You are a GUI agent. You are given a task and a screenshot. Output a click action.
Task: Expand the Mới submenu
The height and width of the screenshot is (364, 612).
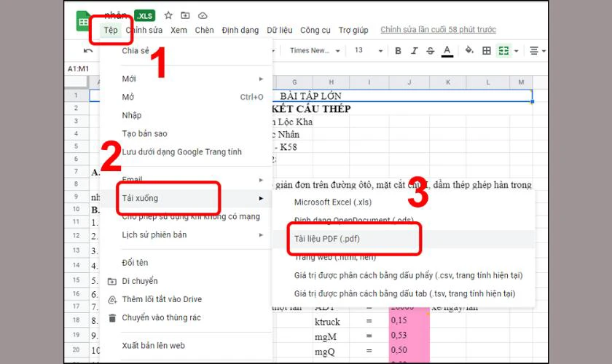point(186,79)
